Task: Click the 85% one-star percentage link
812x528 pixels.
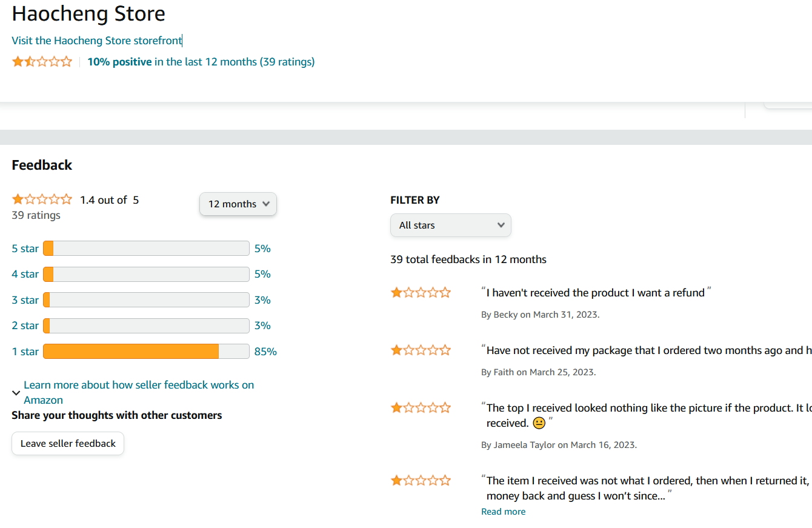Action: pos(265,352)
